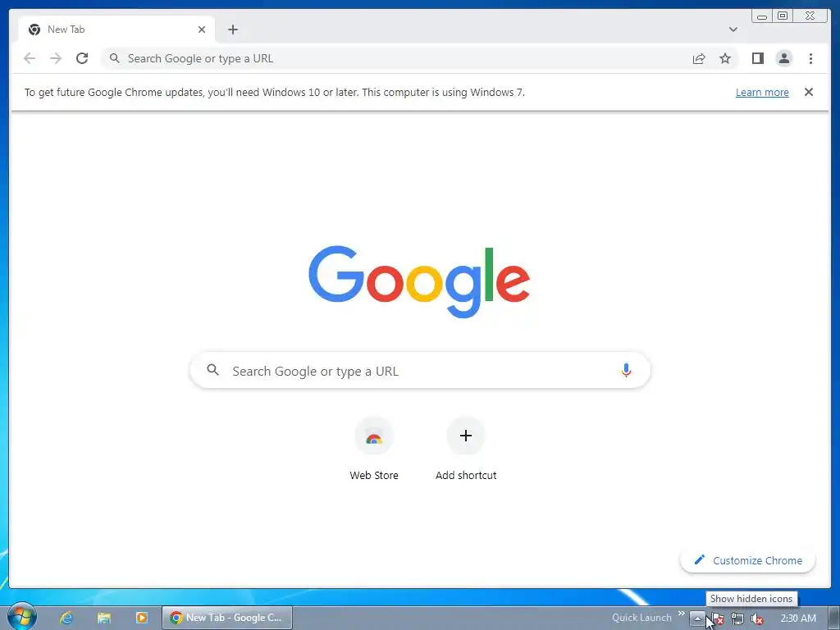Click the Add shortcut label
The height and width of the screenshot is (630, 840).
coord(466,475)
